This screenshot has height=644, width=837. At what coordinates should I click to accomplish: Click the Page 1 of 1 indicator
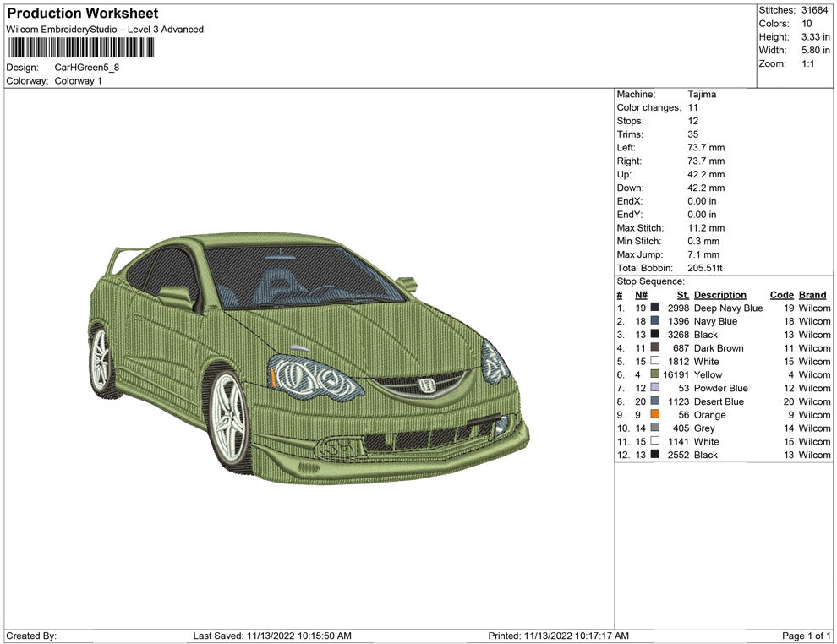pos(807,636)
